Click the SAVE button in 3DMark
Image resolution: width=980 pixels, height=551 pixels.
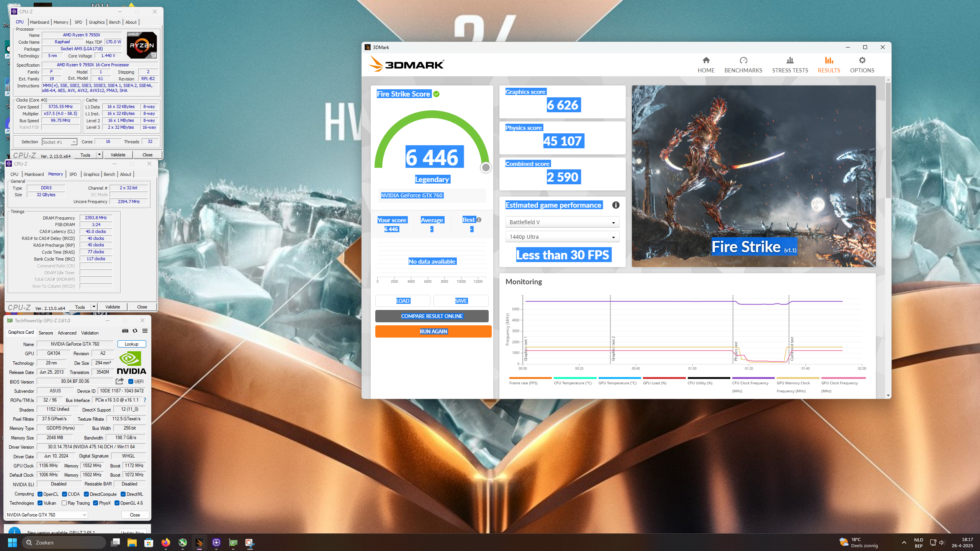pyautogui.click(x=461, y=301)
